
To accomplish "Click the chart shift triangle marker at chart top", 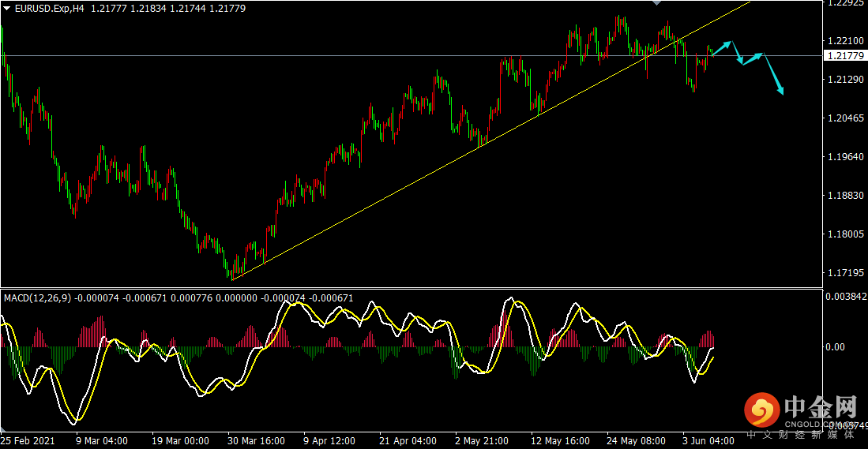I will (657, 3).
